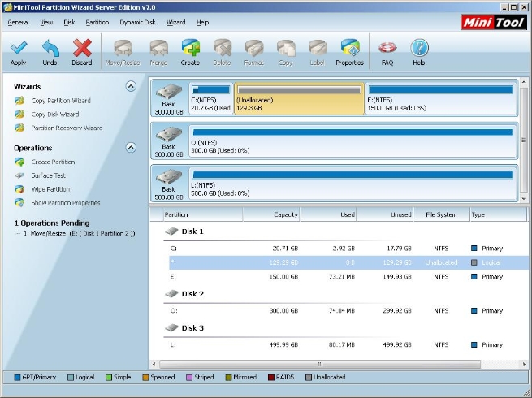Click the GPT/Primary legend color swatch
Image resolution: width=532 pixels, height=398 pixels.
click(x=17, y=378)
